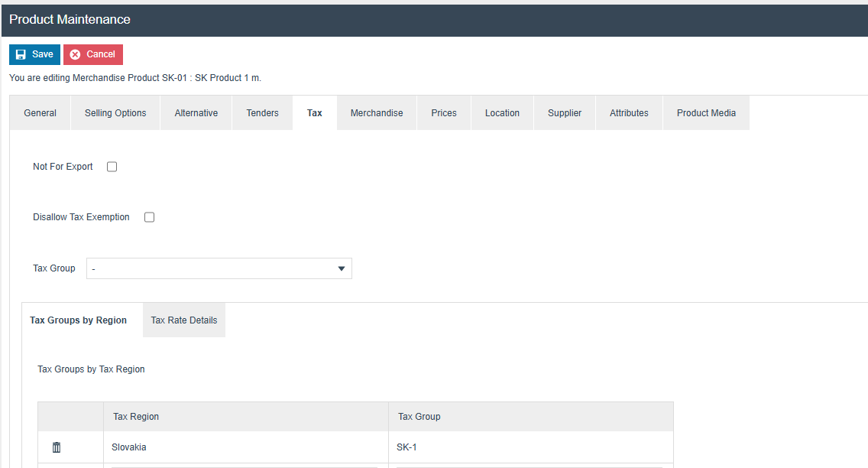Open the Selling Options tab
Viewport: 868px width, 468px height.
(115, 113)
